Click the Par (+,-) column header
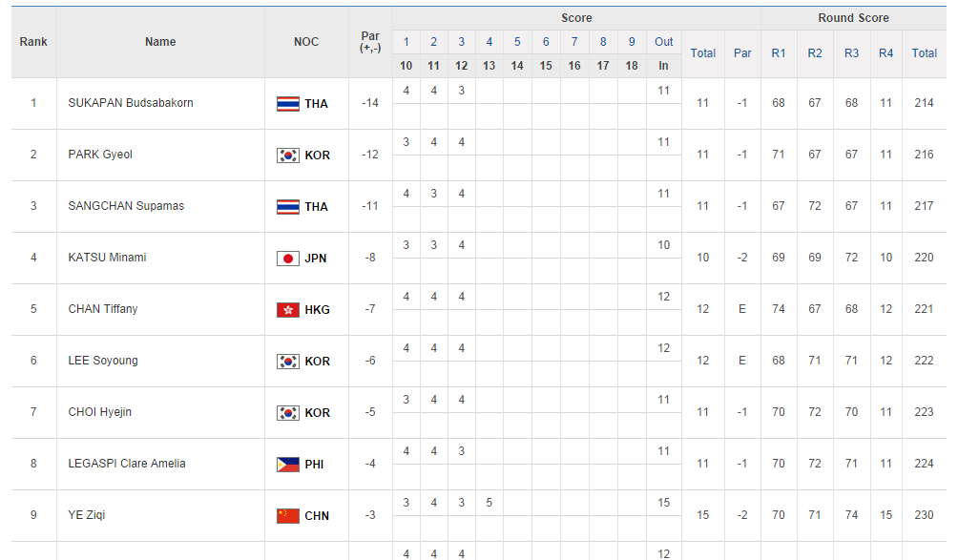The height and width of the screenshot is (560, 958). pyautogui.click(x=370, y=42)
